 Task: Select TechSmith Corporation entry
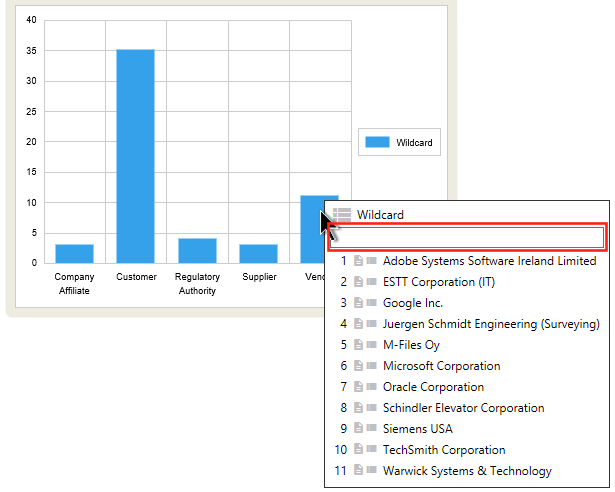pyautogui.click(x=443, y=450)
